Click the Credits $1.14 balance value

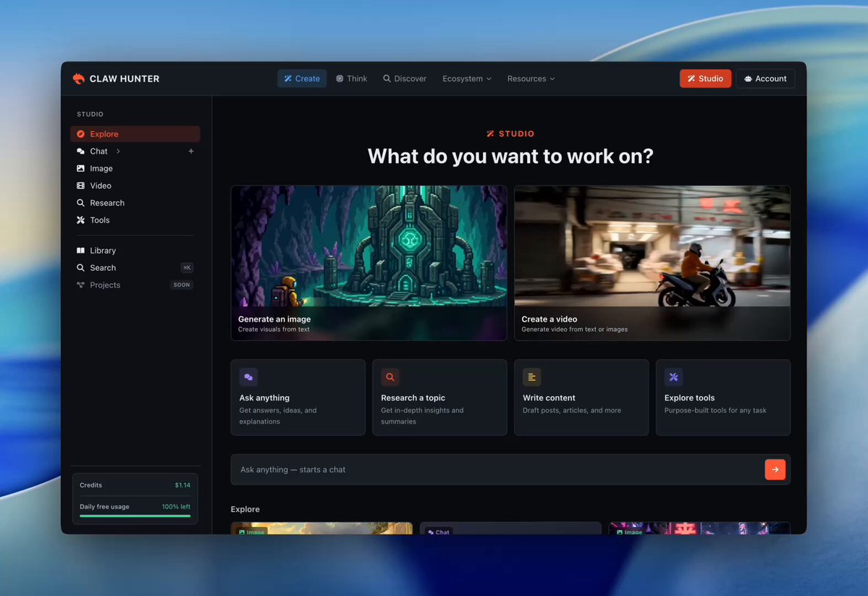point(182,485)
